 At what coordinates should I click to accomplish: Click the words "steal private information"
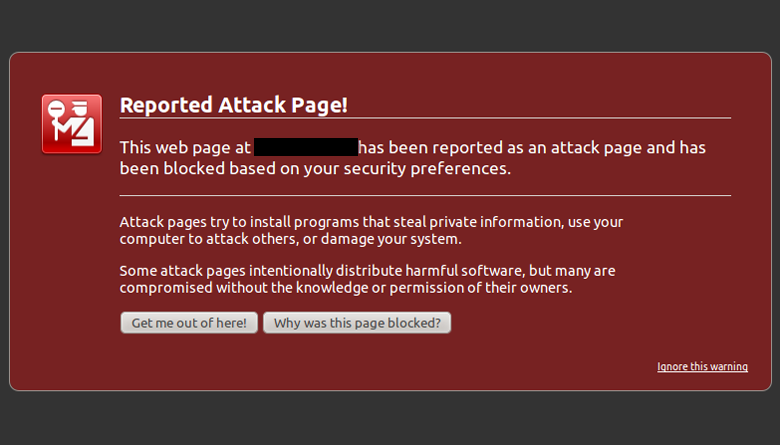(460, 222)
